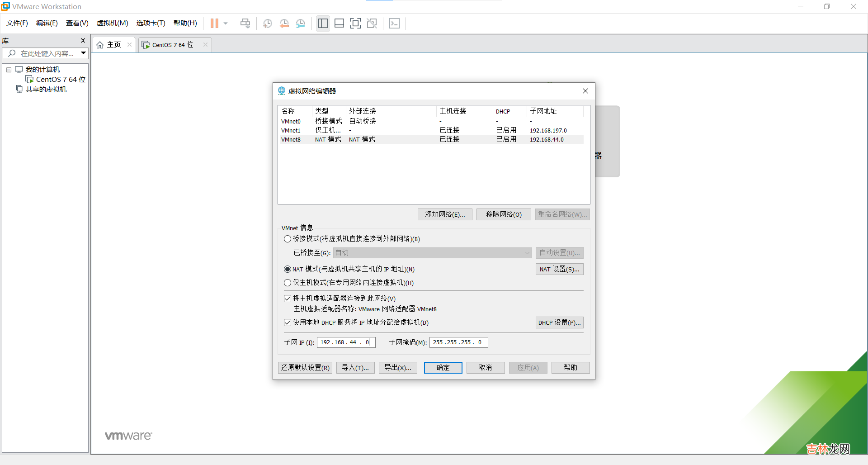Open the power options dropdown arrow

[226, 24]
